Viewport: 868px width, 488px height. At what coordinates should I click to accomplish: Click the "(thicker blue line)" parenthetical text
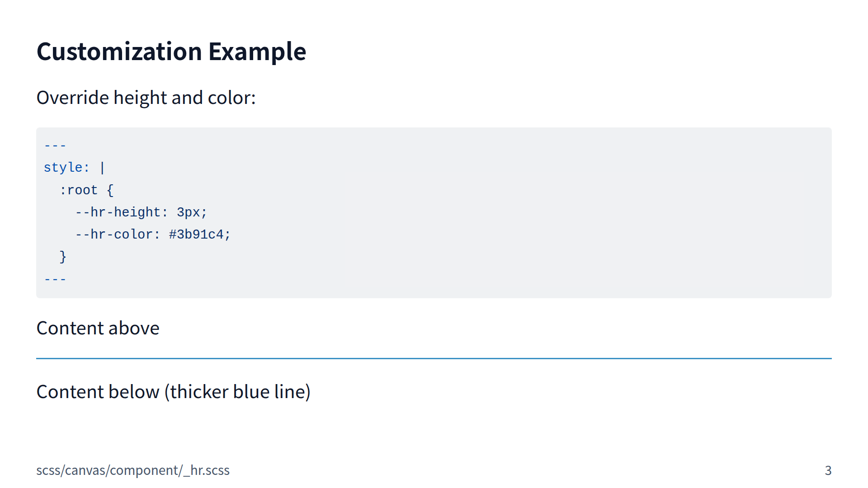[237, 392]
